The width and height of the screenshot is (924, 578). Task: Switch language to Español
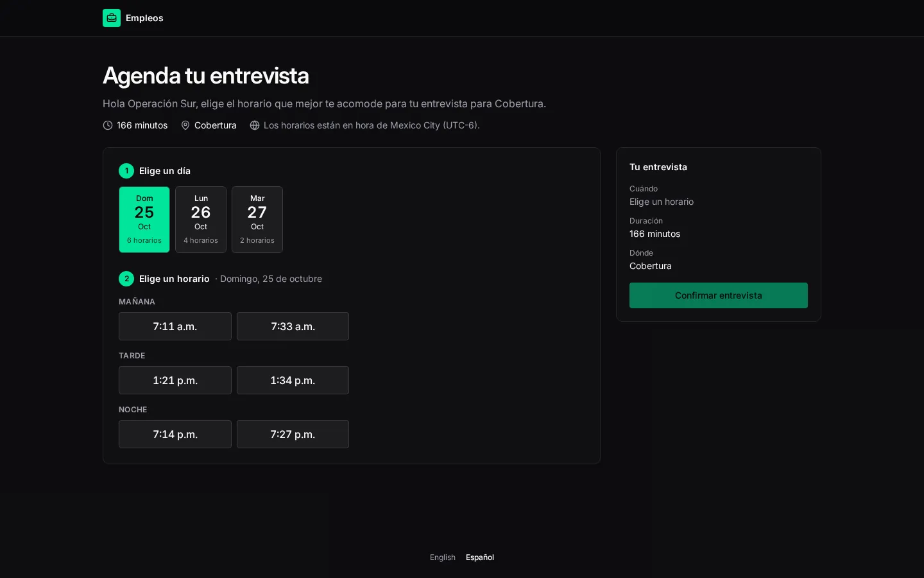click(x=480, y=557)
